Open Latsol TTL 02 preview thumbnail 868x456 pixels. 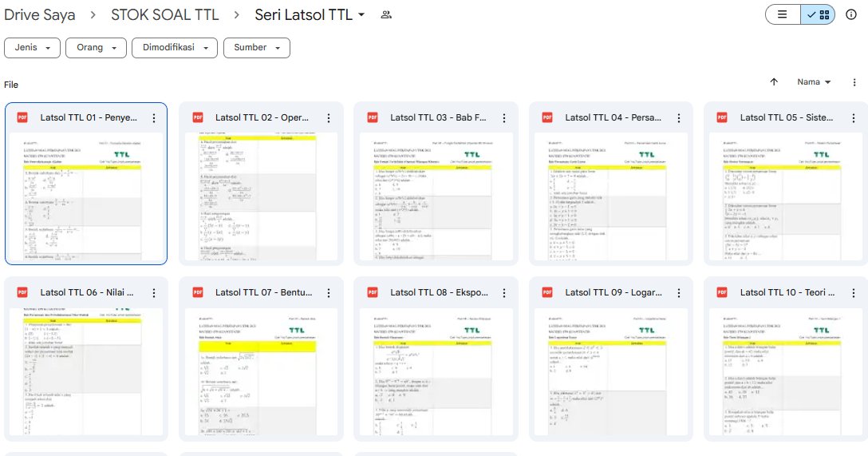[261, 196]
